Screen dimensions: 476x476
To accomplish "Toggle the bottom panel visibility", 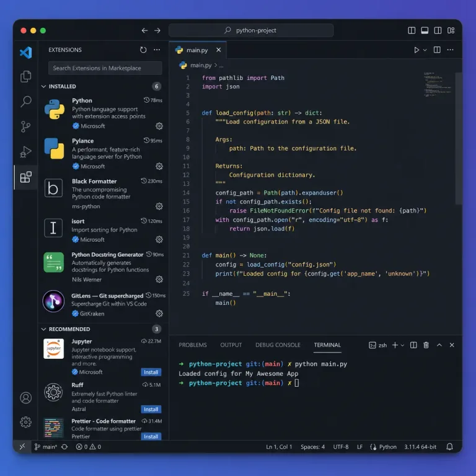I will [x=425, y=30].
